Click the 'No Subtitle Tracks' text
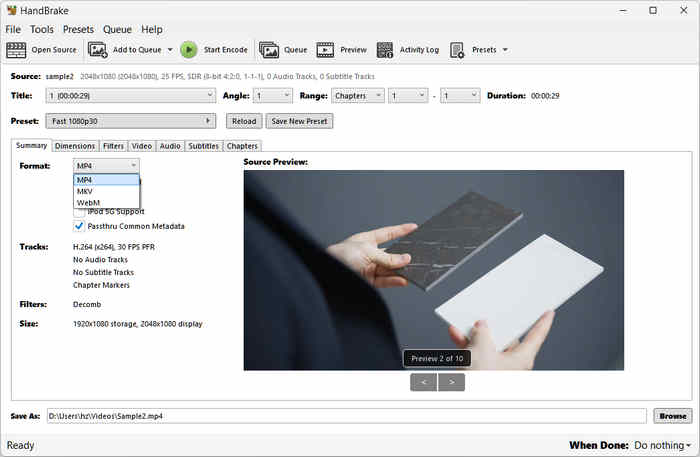Screen dimensions: 700x457 point(104,272)
